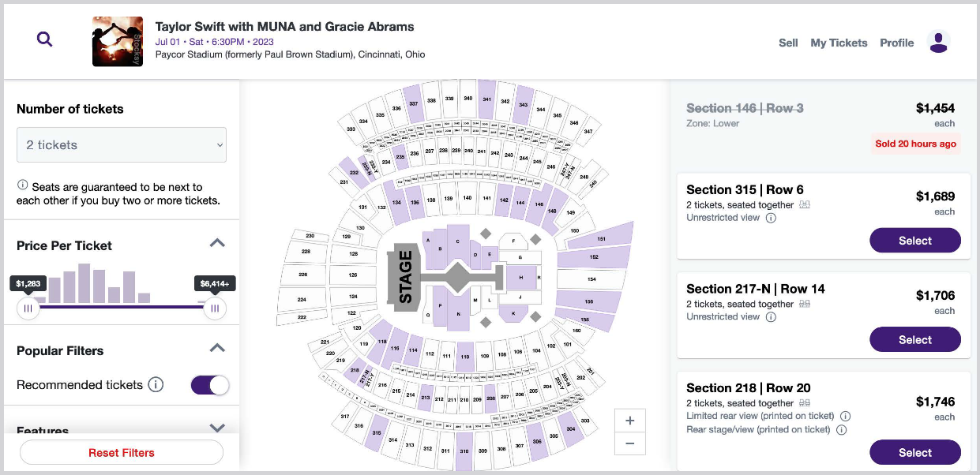
Task: Collapse the Price Per Ticket section
Action: (x=217, y=244)
